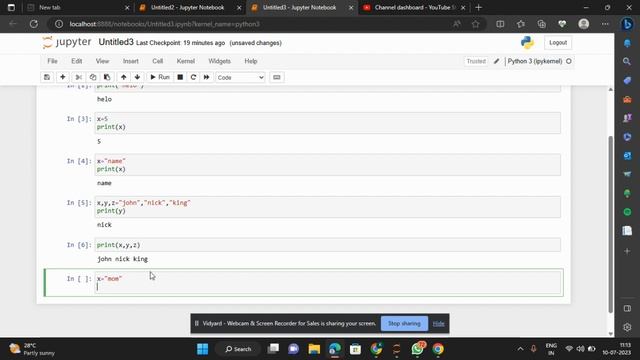Open browser Settings and more menu
The width and height of the screenshot is (640, 360).
pyautogui.click(x=605, y=24)
